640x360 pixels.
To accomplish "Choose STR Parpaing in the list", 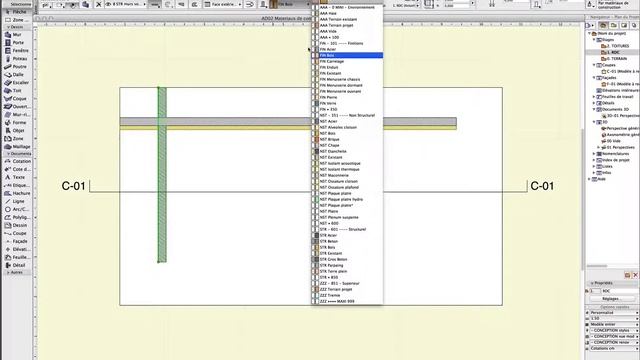I will click(347, 265).
